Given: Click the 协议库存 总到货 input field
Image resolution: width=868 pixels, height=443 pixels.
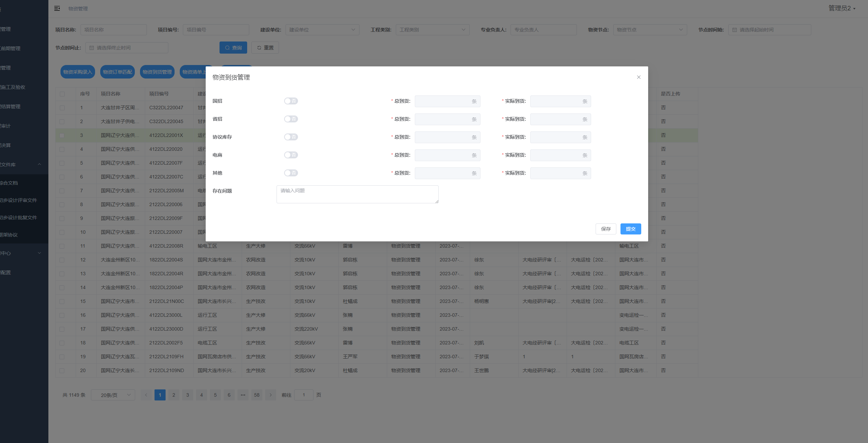Looking at the screenshot, I should [447, 137].
